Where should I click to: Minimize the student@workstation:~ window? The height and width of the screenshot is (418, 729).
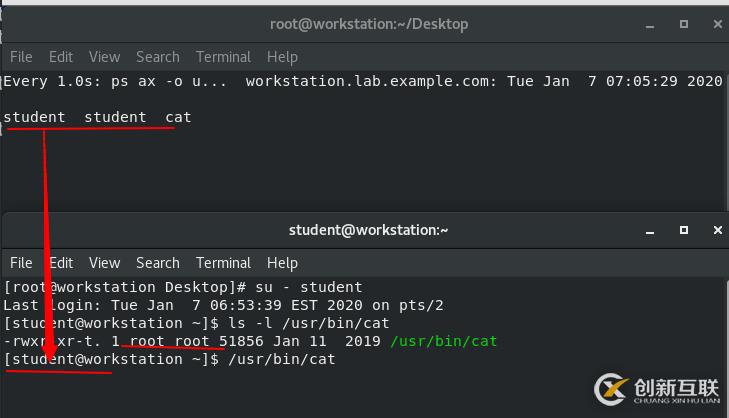click(x=651, y=230)
